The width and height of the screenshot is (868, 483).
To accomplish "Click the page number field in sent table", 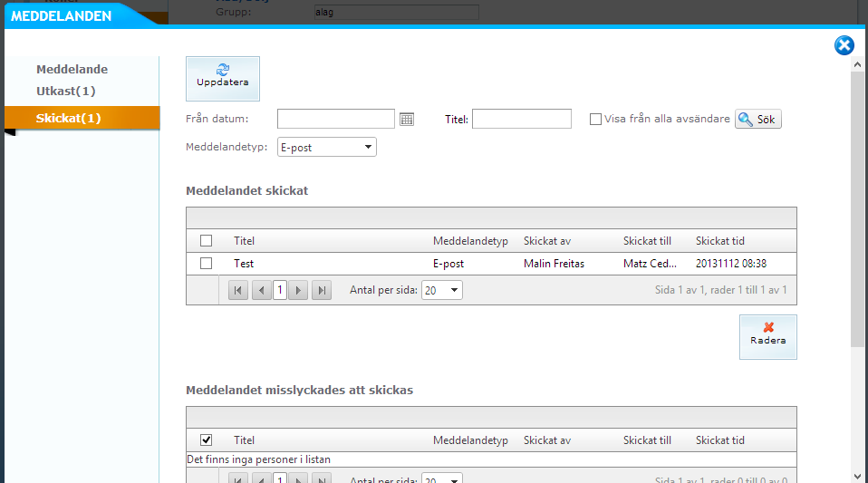I will pos(280,290).
